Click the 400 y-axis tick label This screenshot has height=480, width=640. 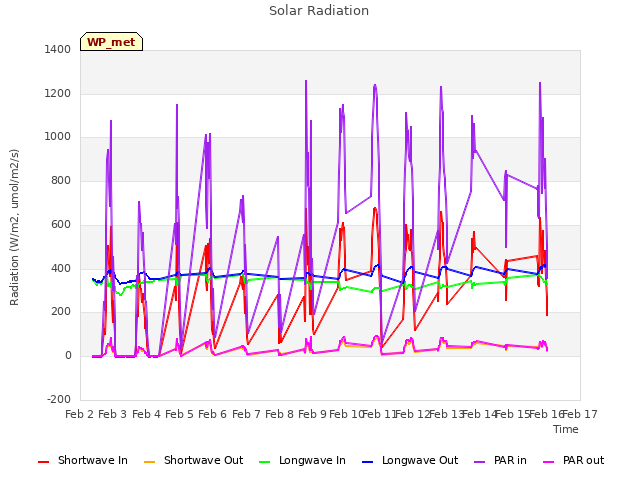click(61, 269)
